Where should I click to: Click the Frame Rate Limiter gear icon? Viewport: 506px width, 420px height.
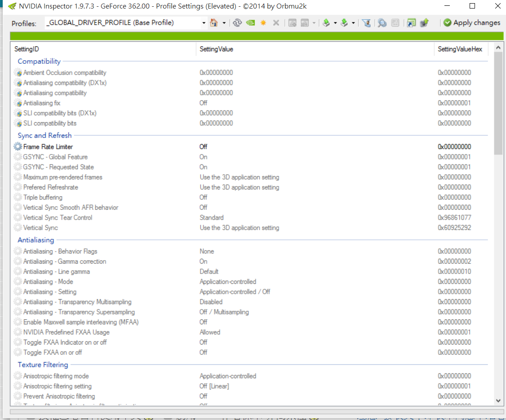pyautogui.click(x=18, y=146)
